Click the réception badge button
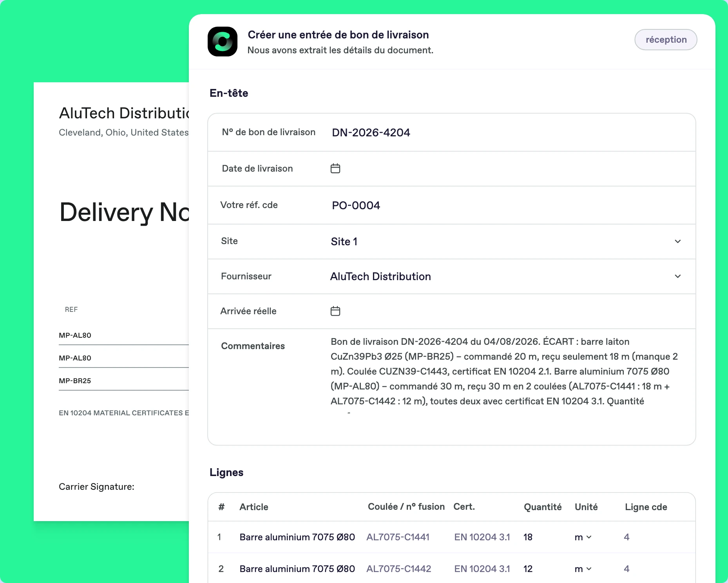Screen dimensions: 728x583 click(x=666, y=40)
